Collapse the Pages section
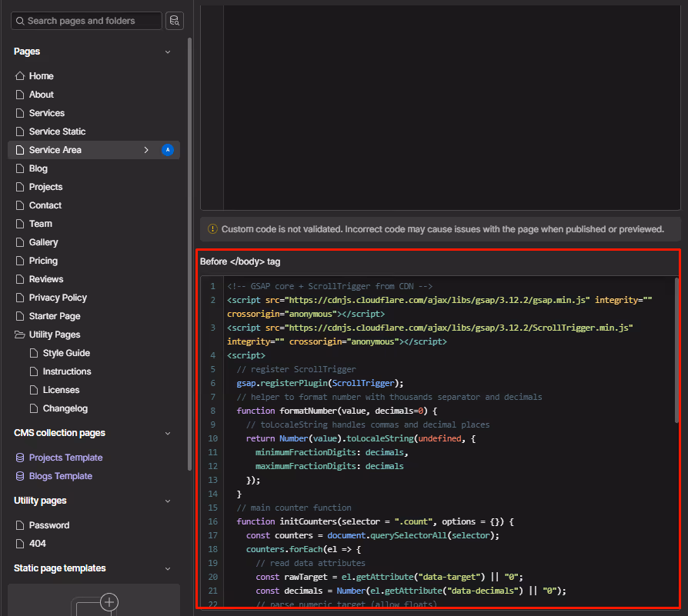The height and width of the screenshot is (616, 688). 168,52
